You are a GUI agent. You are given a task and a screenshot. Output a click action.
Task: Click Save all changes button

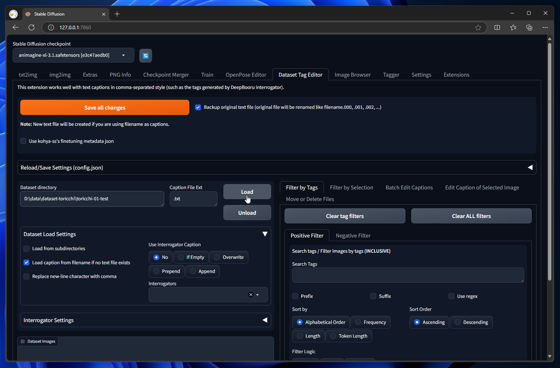tap(105, 108)
